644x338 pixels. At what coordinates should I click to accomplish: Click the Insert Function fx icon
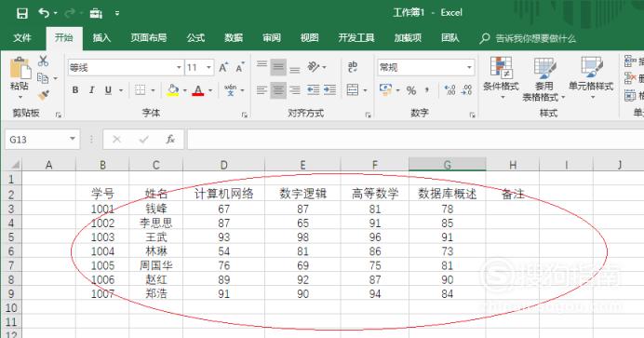point(170,140)
